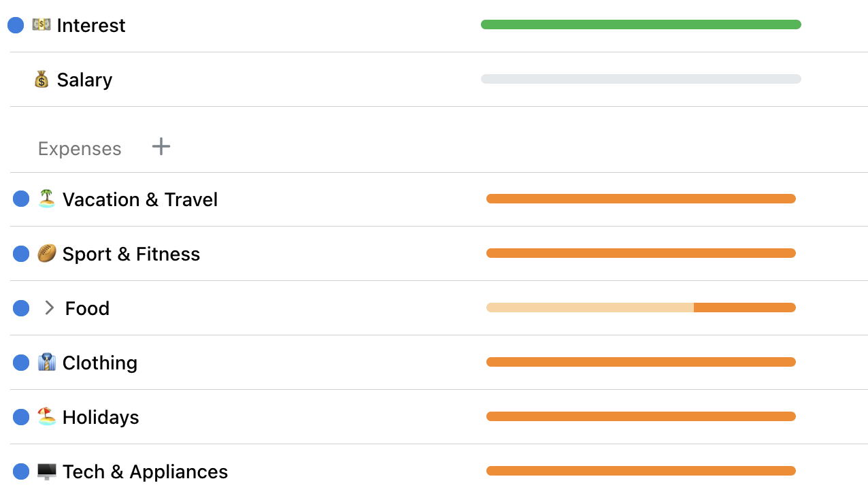The image size is (868, 498).
Task: Select the beach umbrella icon next to Holidays
Action: pos(46,416)
